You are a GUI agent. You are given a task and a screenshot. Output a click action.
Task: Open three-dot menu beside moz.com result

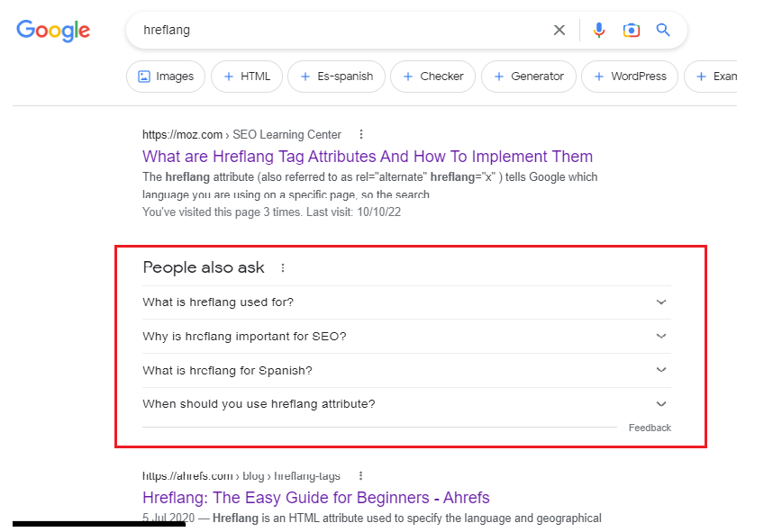pyautogui.click(x=361, y=134)
